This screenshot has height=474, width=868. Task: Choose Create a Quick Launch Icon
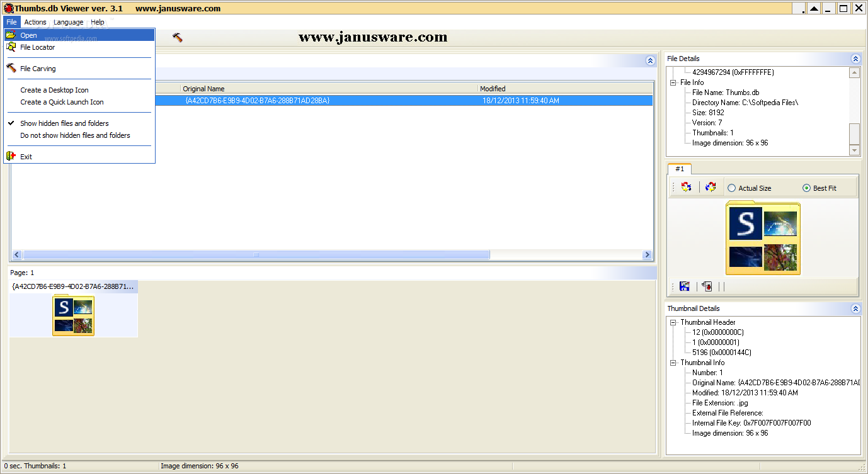[x=79, y=102]
